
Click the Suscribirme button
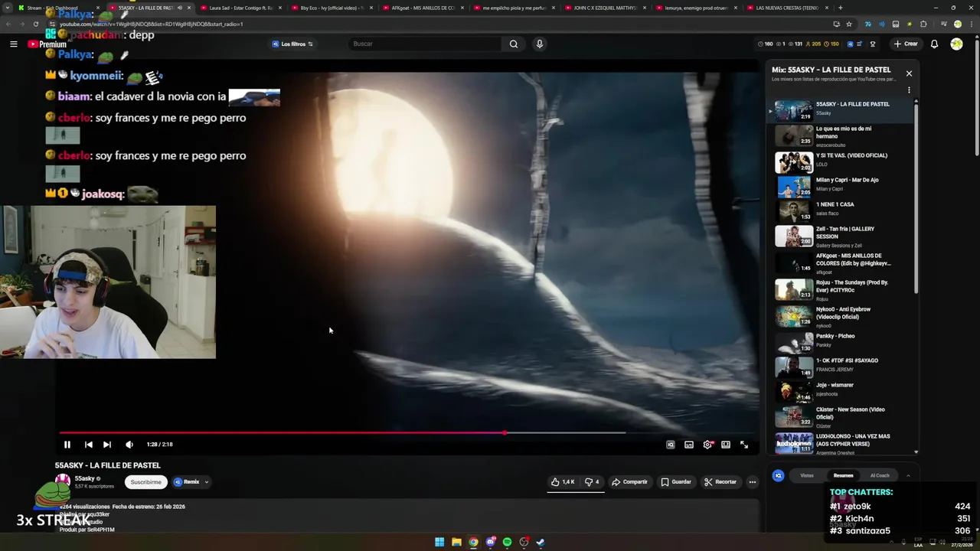(145, 482)
